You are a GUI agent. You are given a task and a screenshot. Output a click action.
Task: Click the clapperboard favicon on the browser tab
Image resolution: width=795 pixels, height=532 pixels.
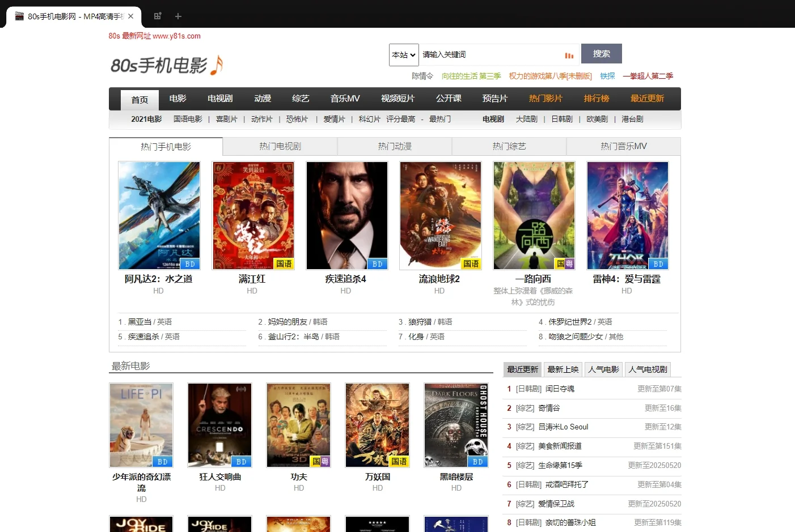tap(19, 16)
